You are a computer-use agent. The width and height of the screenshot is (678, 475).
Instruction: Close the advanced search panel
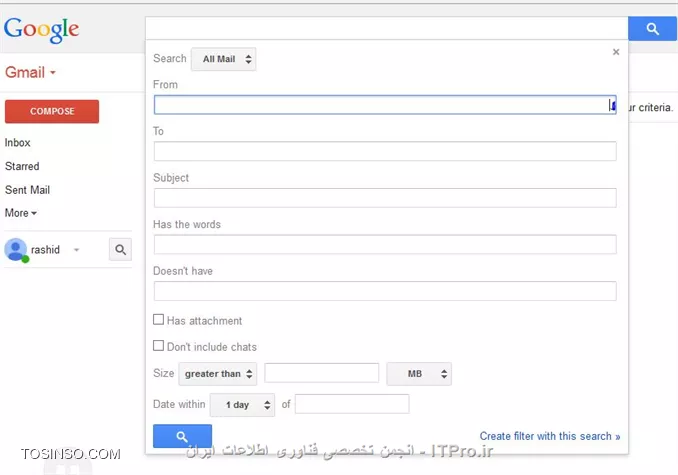[x=616, y=52]
